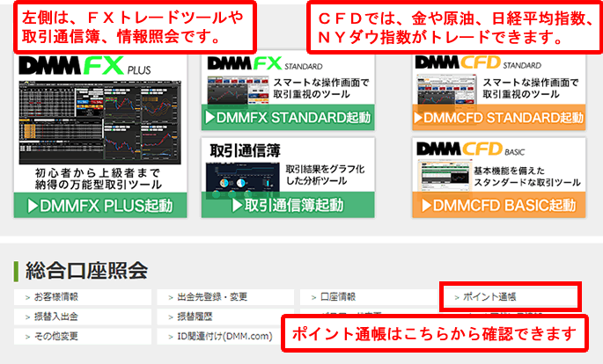Click the DMM CFD STANDARD logo
The width and height of the screenshot is (603, 364).
click(478, 62)
